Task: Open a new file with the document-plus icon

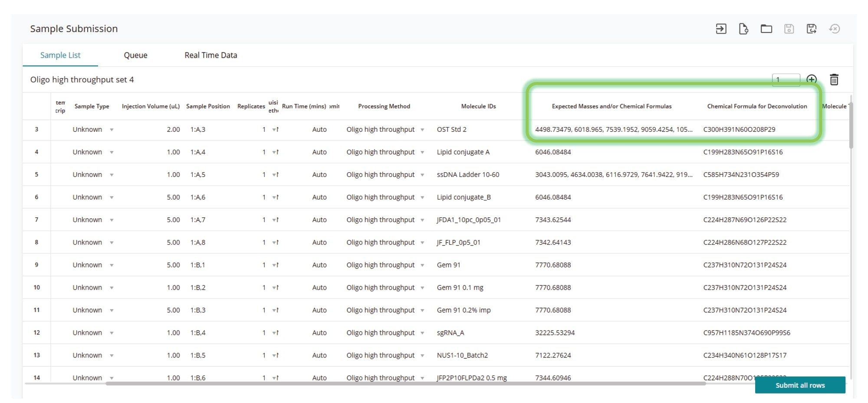Action: point(743,28)
